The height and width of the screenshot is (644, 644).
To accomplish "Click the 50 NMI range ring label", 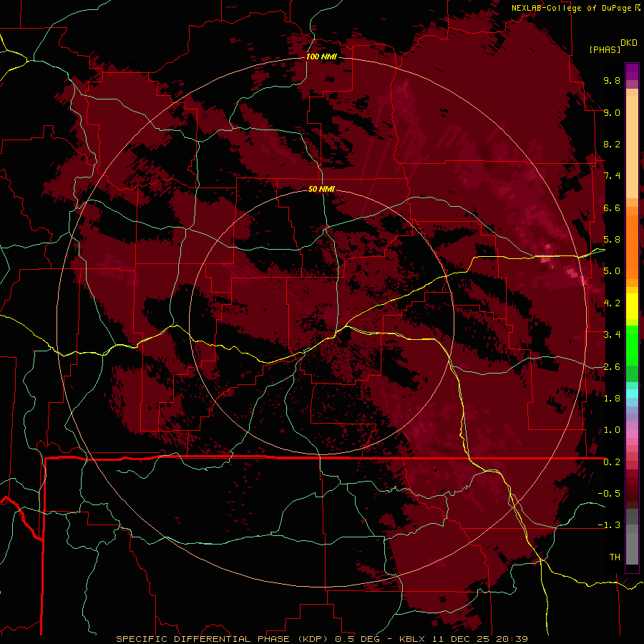I will tap(321, 189).
